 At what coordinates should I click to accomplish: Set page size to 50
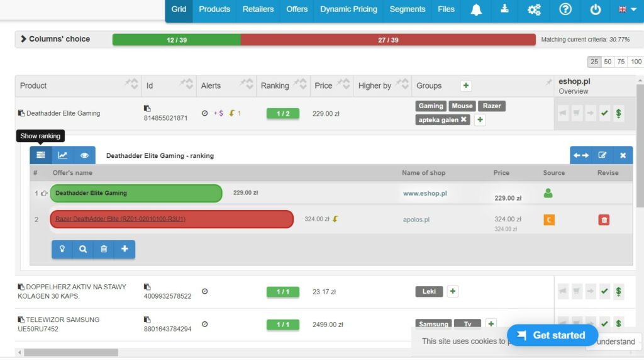pyautogui.click(x=608, y=62)
